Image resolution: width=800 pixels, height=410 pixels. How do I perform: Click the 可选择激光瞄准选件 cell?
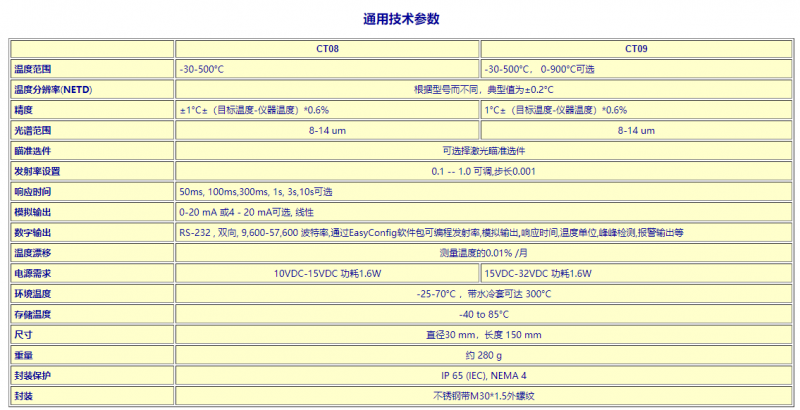click(483, 151)
